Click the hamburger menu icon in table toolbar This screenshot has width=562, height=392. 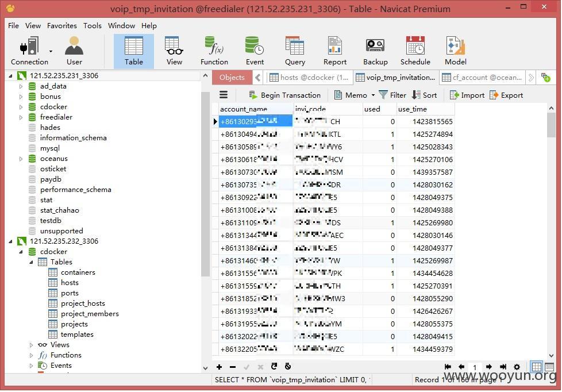(224, 95)
